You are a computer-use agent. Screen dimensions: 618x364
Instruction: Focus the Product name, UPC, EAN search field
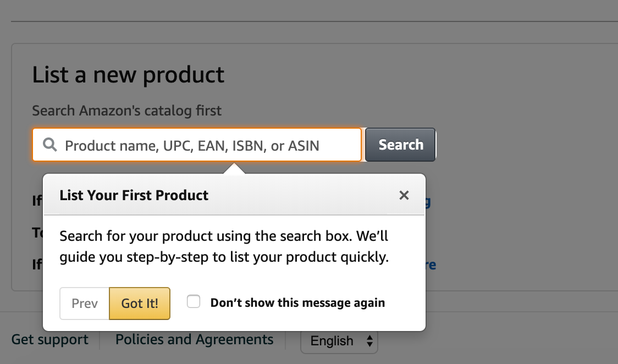(x=197, y=145)
